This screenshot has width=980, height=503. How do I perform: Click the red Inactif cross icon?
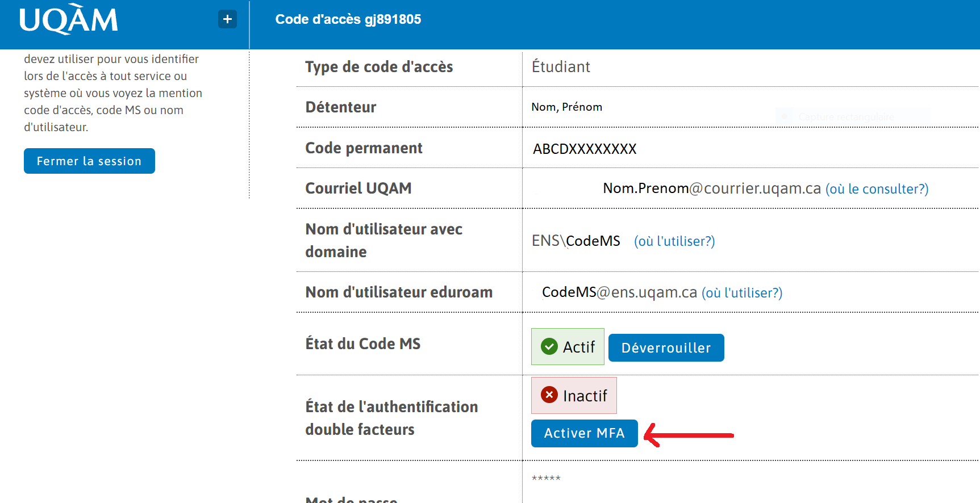point(549,395)
